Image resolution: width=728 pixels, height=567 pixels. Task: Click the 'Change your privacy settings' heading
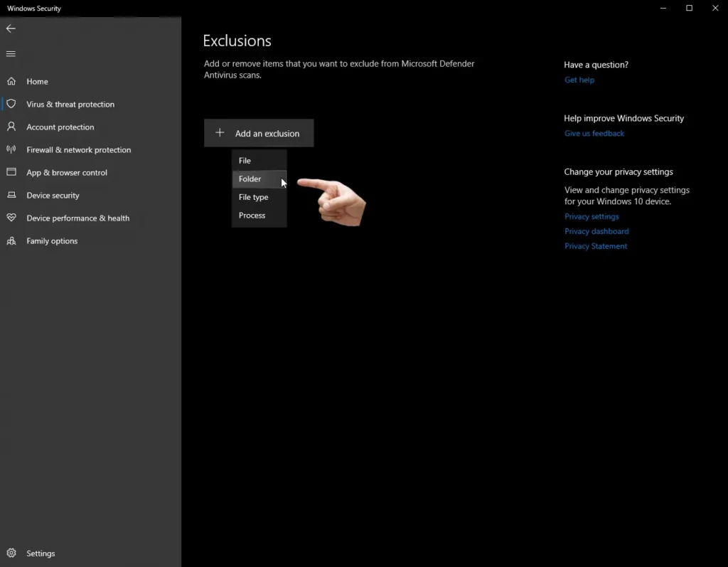click(x=618, y=171)
